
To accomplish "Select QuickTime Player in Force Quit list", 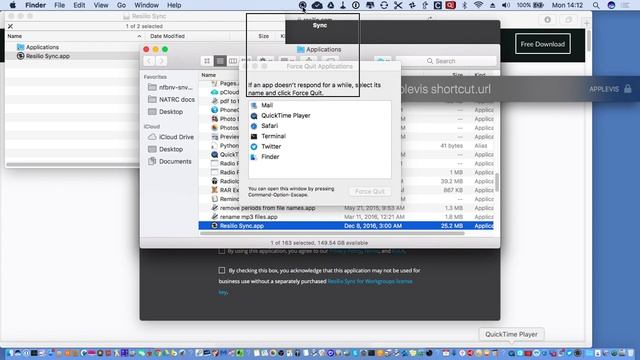I will coord(320,116).
